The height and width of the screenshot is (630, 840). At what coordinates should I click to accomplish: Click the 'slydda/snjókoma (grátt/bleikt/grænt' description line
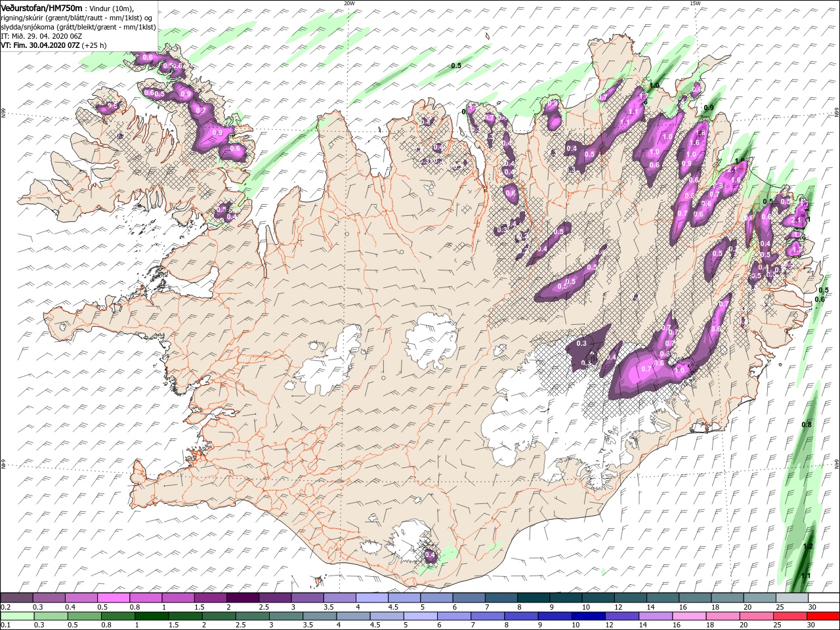pyautogui.click(x=79, y=27)
